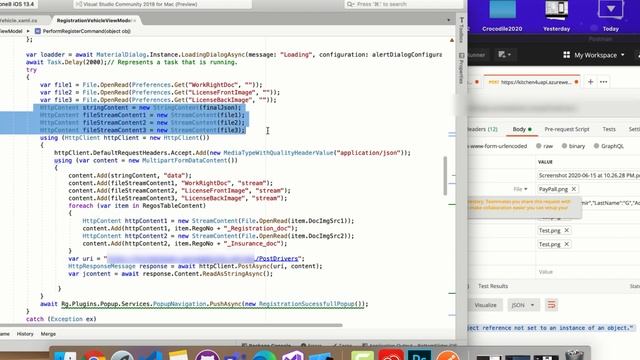Click 'MultipartFormDataContent' in the using statement
This screenshot has width=640, height=360.
(x=186, y=160)
